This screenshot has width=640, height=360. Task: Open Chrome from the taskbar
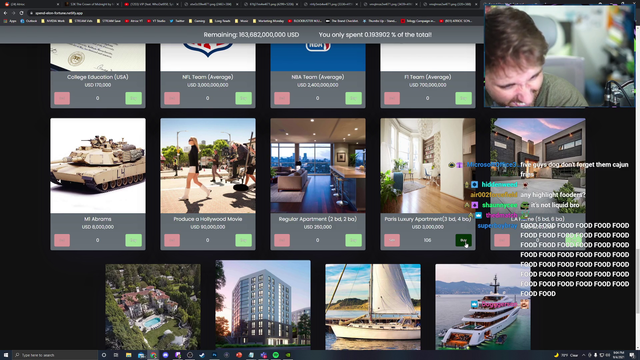[x=153, y=355]
